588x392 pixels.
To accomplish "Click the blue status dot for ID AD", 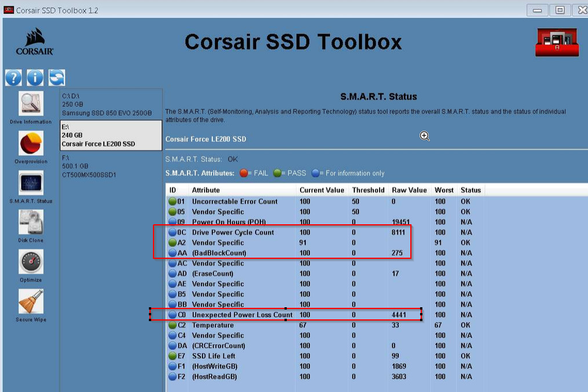I will point(173,274).
